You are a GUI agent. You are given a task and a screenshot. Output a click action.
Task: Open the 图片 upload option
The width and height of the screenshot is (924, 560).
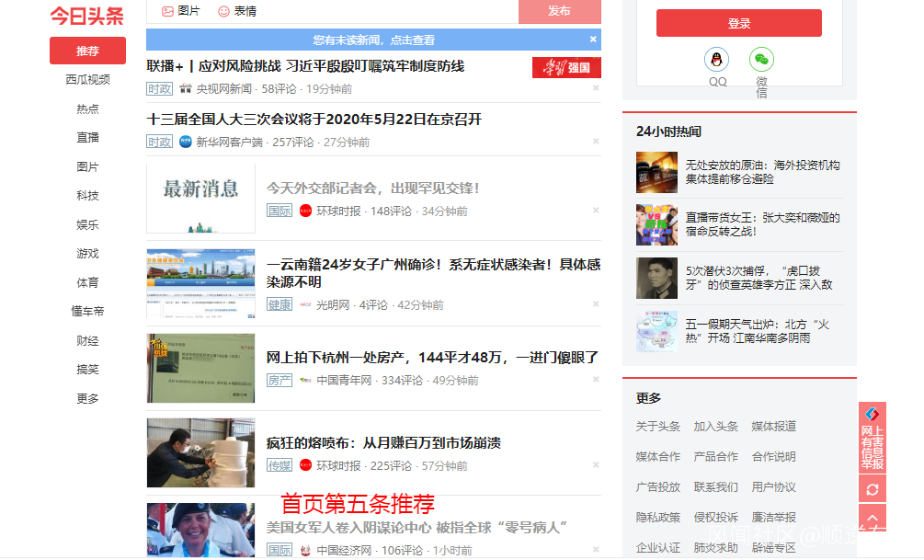(x=181, y=11)
